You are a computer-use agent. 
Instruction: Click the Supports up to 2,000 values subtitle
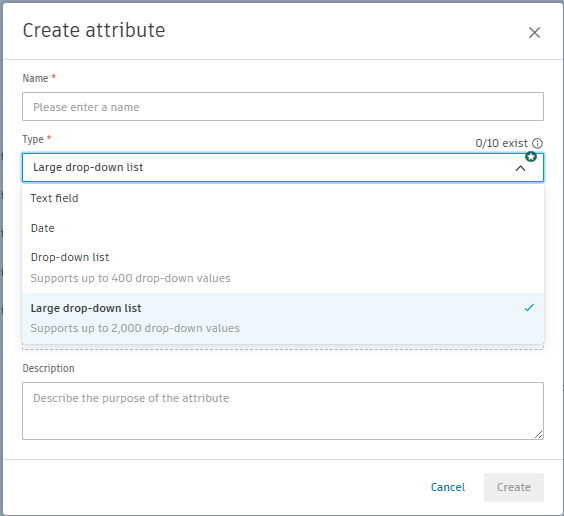point(135,328)
